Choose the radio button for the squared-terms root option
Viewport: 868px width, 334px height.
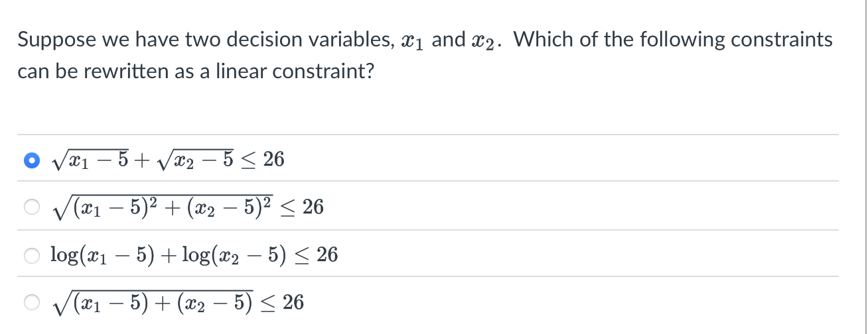coord(31,207)
